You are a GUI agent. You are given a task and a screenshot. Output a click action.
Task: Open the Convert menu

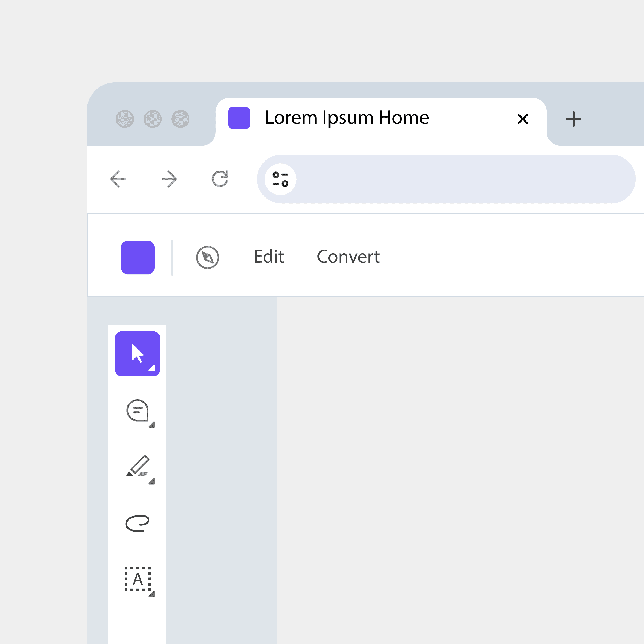[x=348, y=257]
